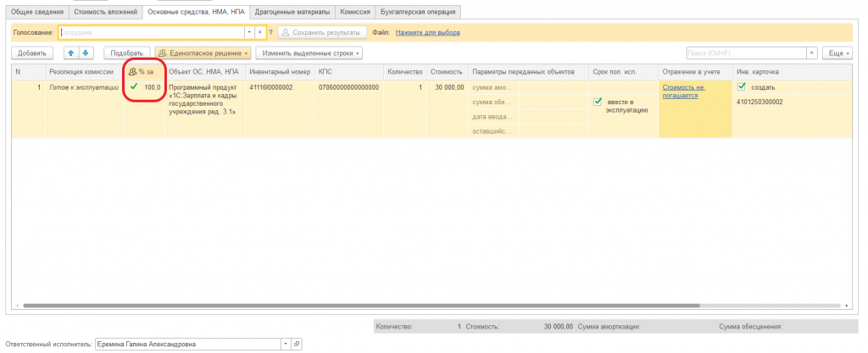
Task: Click the сумма обе... parameter cell
Action: point(493,102)
